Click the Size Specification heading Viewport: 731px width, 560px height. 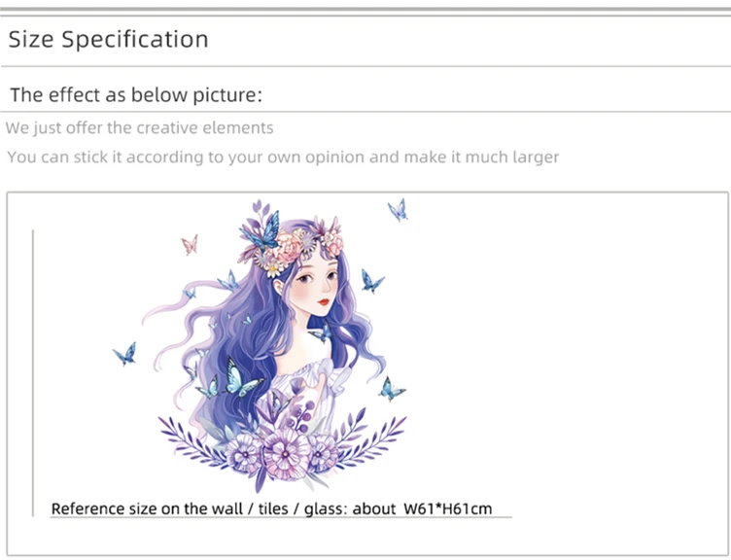(x=108, y=39)
